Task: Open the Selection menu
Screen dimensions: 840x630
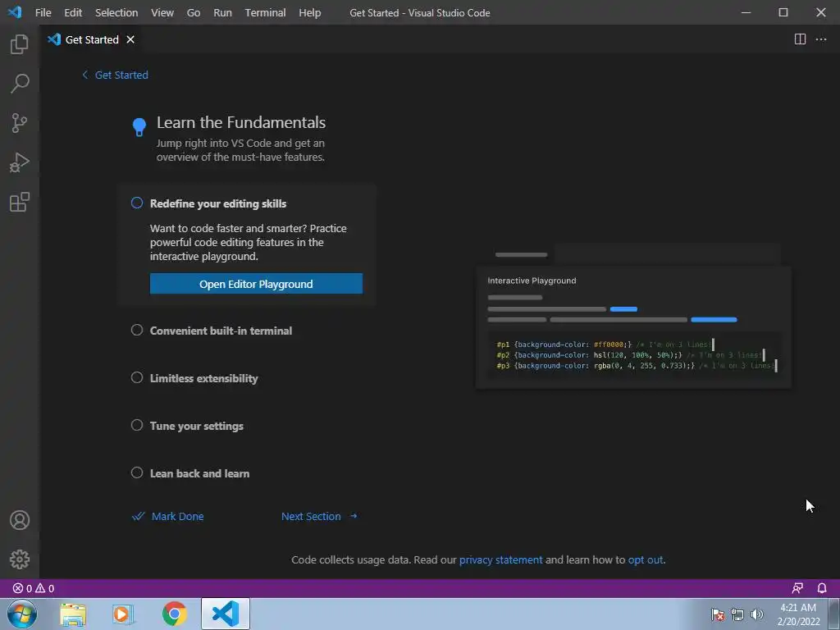Action: click(x=116, y=12)
